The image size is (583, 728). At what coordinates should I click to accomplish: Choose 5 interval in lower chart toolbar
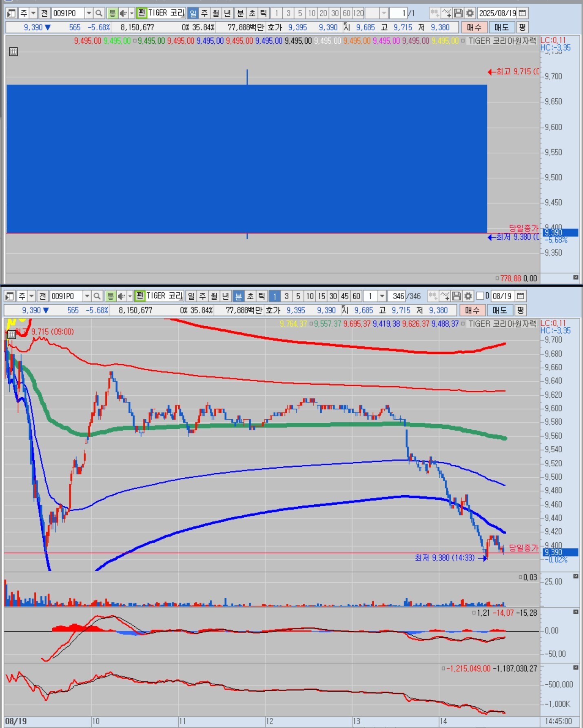click(298, 296)
